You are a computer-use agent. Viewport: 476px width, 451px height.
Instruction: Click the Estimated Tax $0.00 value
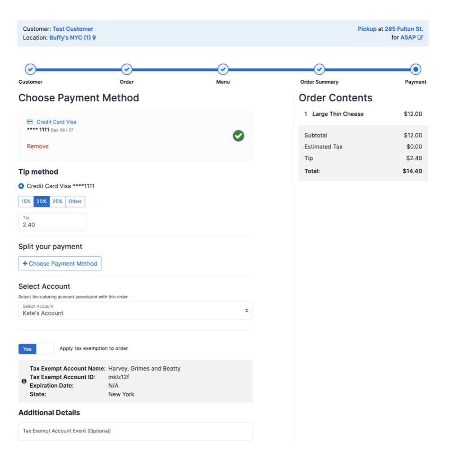tap(414, 147)
